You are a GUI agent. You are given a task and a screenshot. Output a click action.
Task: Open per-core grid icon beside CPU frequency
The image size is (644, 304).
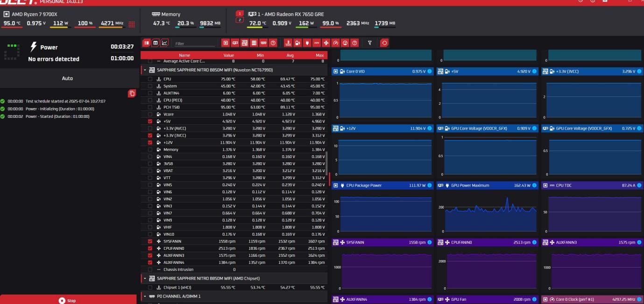131,24
